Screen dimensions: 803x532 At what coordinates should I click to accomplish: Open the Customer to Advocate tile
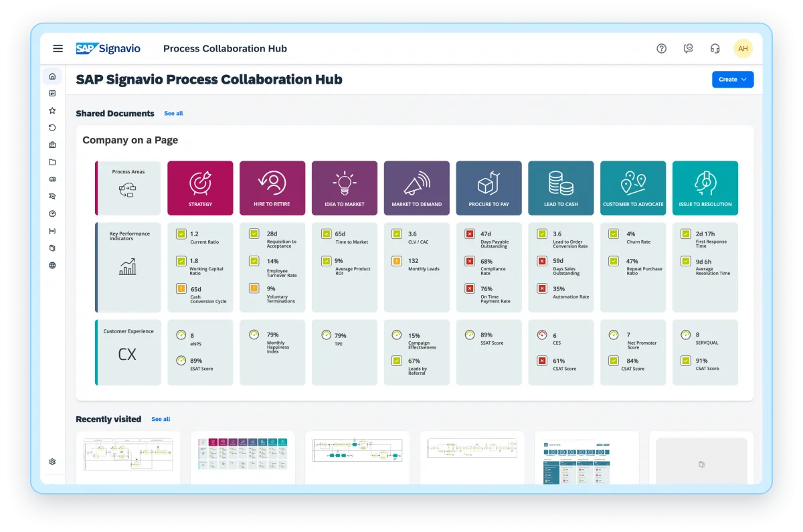tap(633, 188)
